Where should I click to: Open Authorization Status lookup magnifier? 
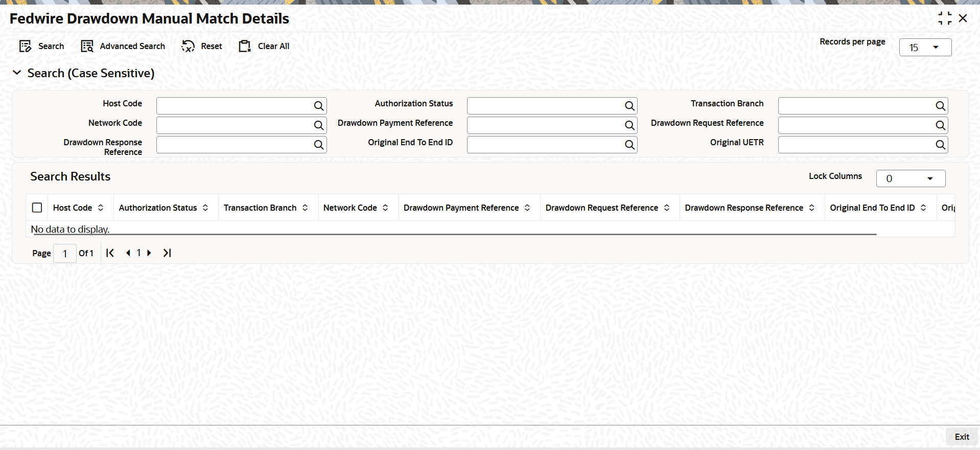[629, 106]
